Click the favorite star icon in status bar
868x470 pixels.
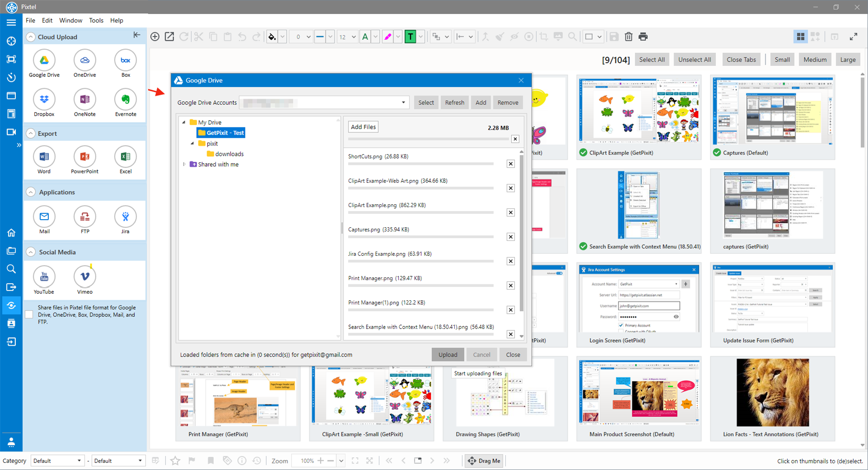click(175, 461)
